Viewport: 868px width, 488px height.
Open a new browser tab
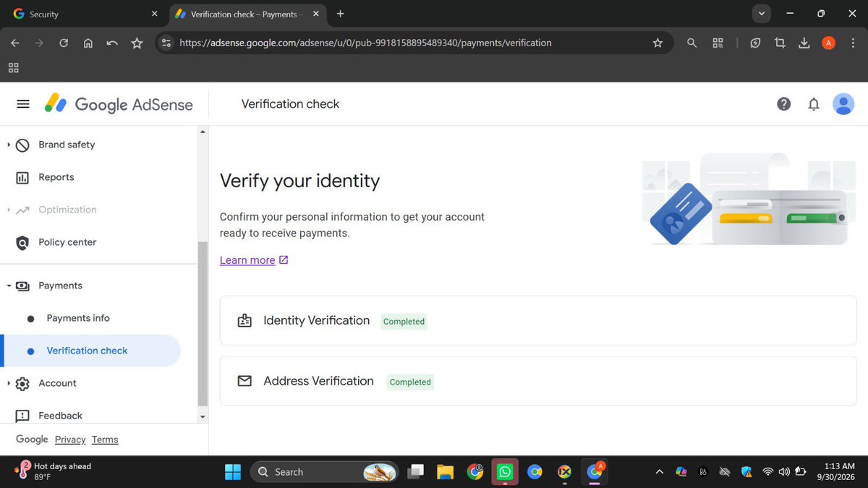click(x=341, y=14)
